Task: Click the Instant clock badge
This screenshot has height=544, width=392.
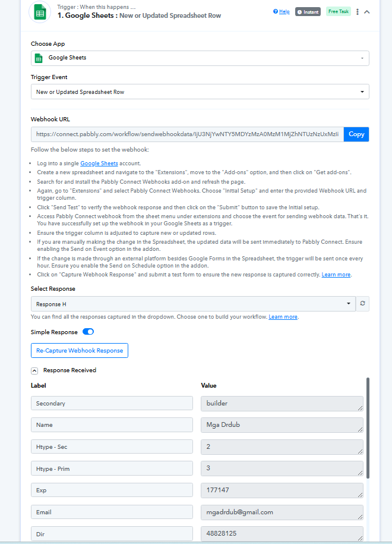Action: [308, 12]
